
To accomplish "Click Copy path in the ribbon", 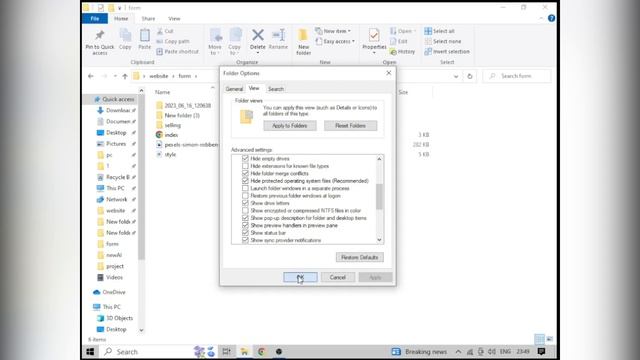I will pos(173,41).
